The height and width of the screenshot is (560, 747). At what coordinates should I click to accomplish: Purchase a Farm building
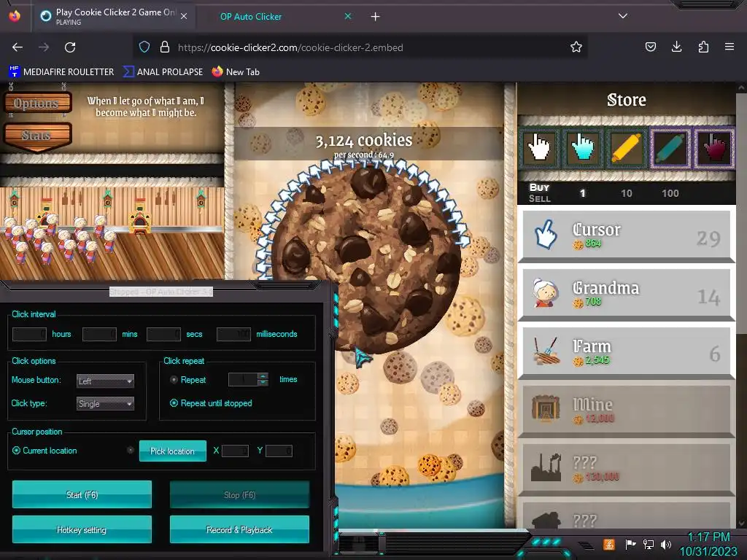tap(627, 352)
